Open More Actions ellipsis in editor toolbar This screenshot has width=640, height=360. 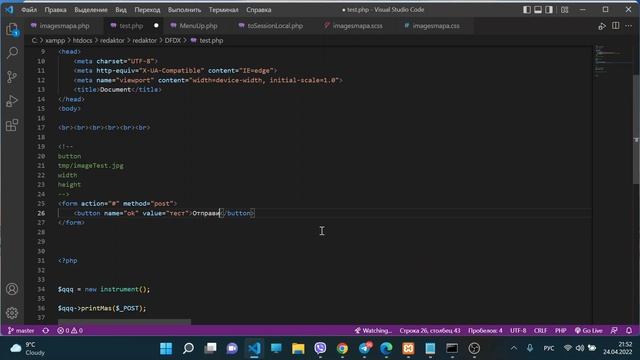(x=629, y=26)
